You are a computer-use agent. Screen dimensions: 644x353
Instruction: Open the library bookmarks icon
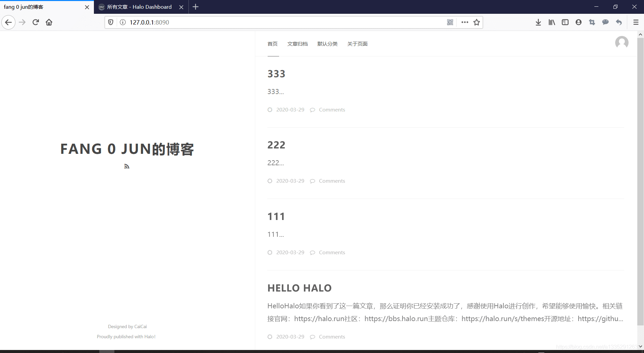click(x=552, y=23)
